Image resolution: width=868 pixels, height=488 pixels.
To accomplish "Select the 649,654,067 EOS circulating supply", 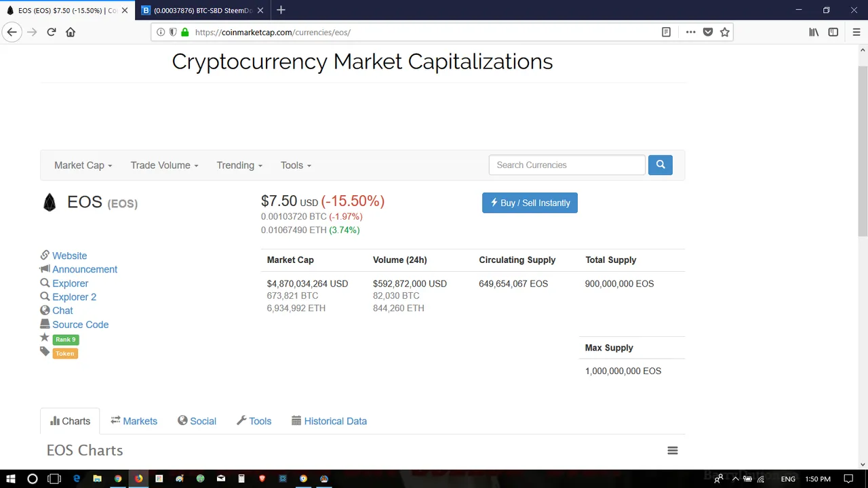I will click(x=513, y=283).
